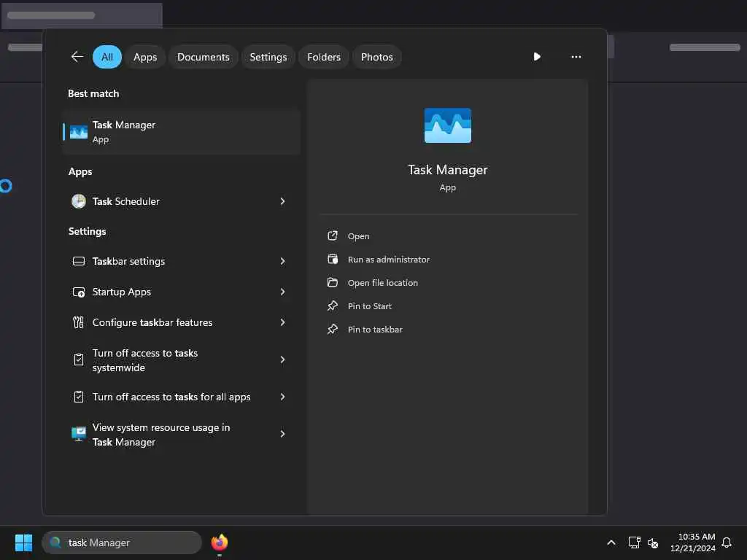Switch to the Settings filter tab
Viewport: 747px width, 560px height.
268,57
